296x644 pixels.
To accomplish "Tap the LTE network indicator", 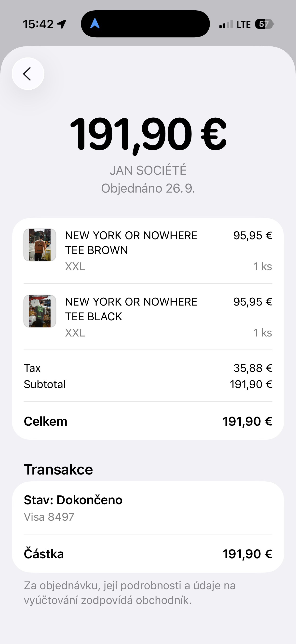I will [x=243, y=25].
